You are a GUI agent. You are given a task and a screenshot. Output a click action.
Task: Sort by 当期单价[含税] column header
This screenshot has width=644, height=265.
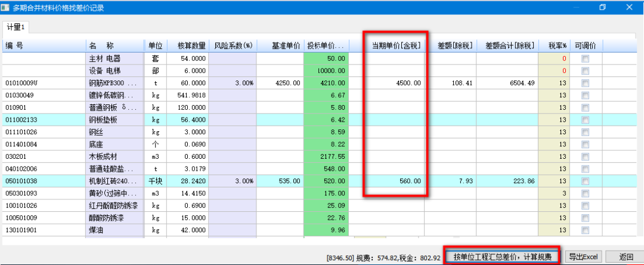pos(396,45)
